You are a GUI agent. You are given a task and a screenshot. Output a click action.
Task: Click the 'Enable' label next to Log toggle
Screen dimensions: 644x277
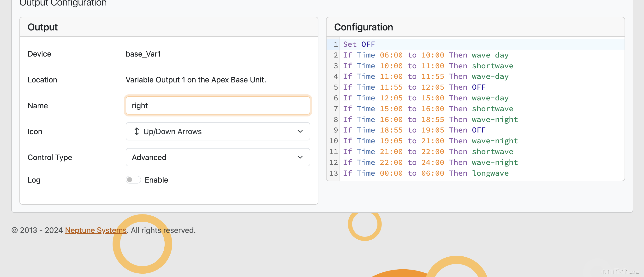(x=156, y=180)
